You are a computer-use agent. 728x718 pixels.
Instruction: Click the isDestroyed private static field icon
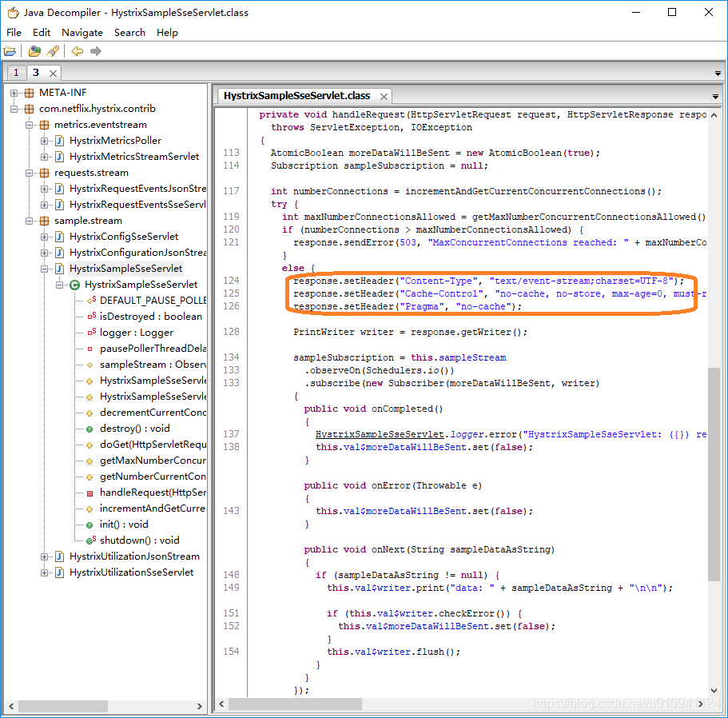91,317
